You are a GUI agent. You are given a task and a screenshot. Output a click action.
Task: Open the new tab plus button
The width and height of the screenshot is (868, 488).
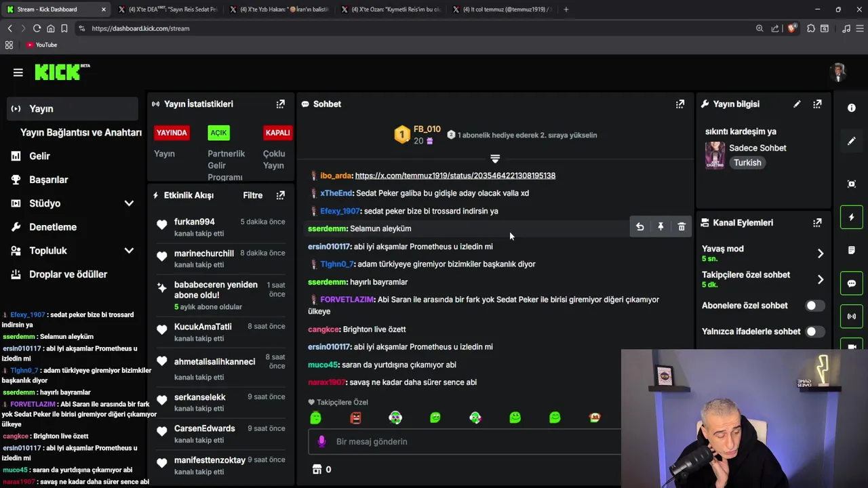(x=566, y=9)
